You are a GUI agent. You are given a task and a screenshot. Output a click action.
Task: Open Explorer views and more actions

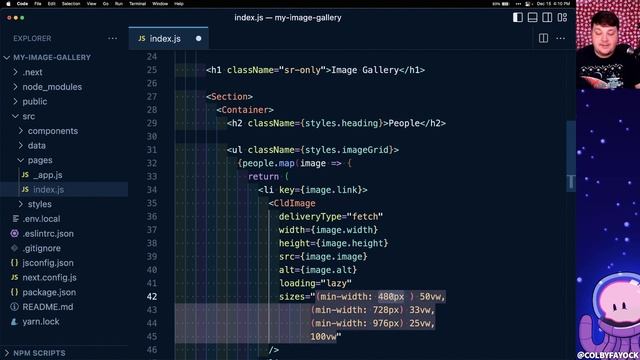113,38
